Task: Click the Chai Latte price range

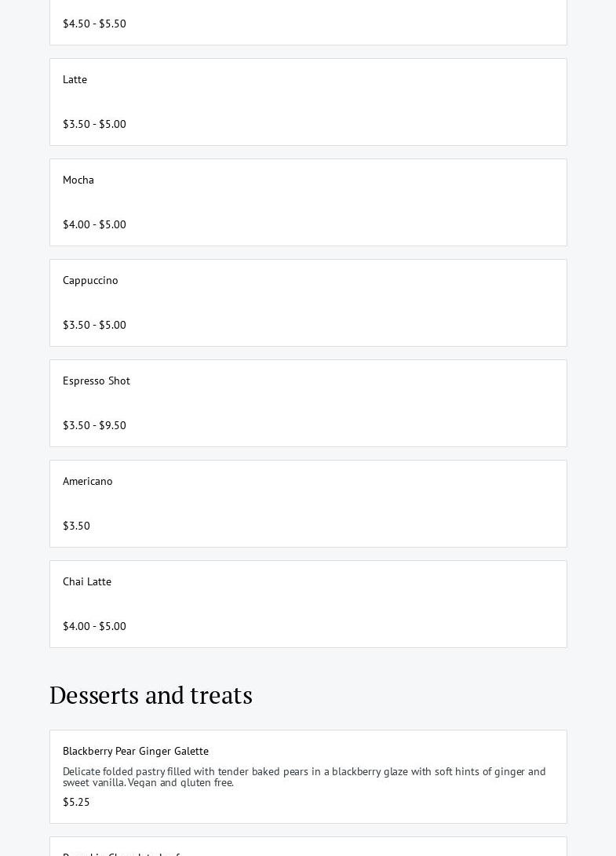Action: [x=94, y=626]
